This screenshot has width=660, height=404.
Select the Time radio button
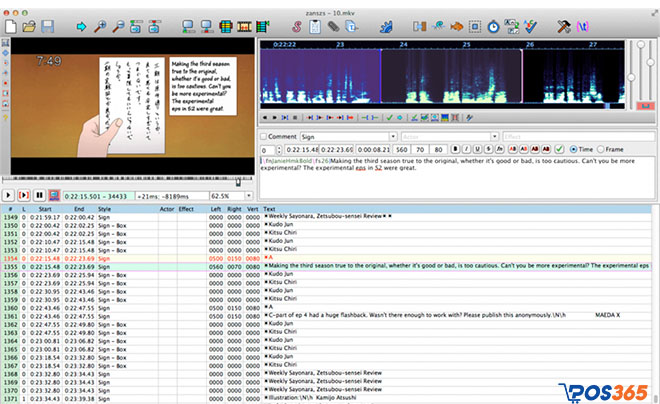tap(573, 150)
